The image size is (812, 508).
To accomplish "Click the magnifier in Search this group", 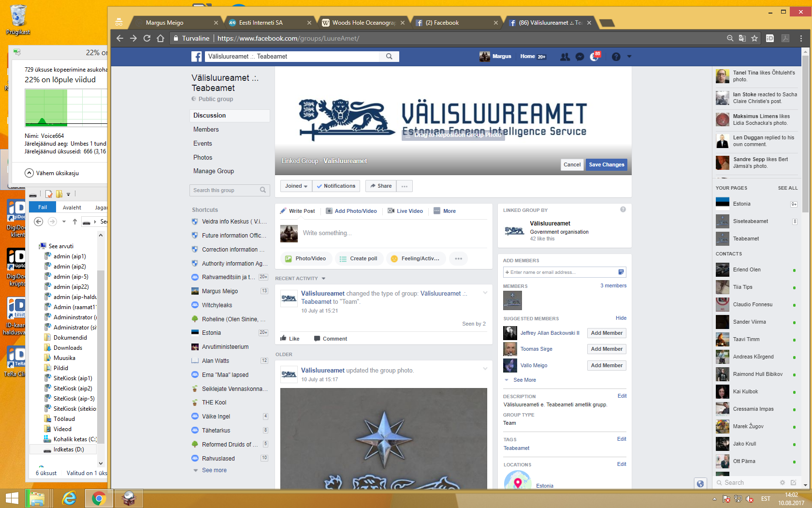I will point(263,190).
